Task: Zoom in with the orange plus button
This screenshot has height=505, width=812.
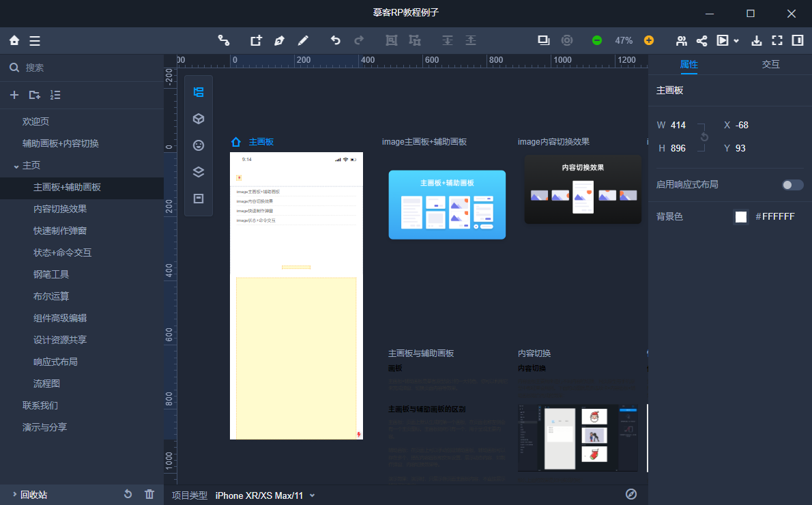Action: click(649, 40)
